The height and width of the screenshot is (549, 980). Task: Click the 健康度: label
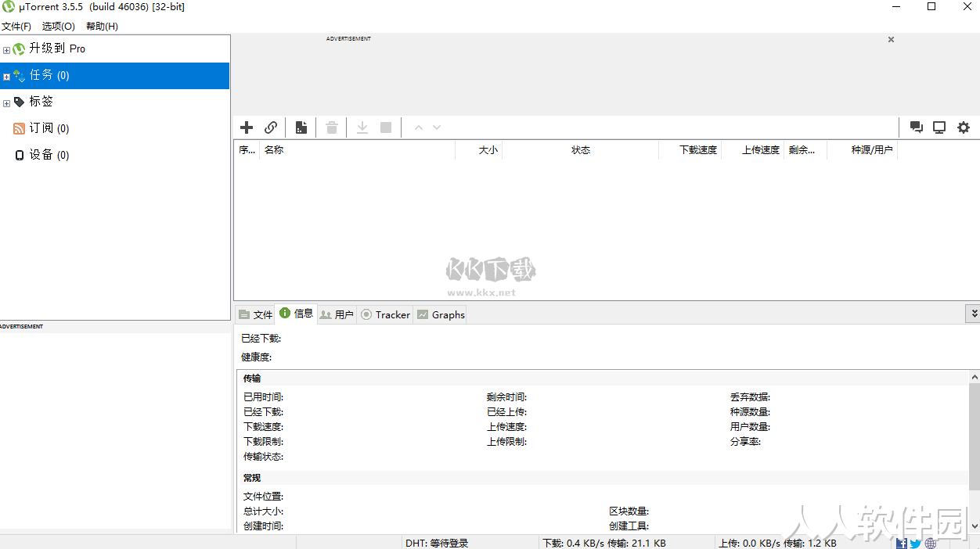coord(257,357)
